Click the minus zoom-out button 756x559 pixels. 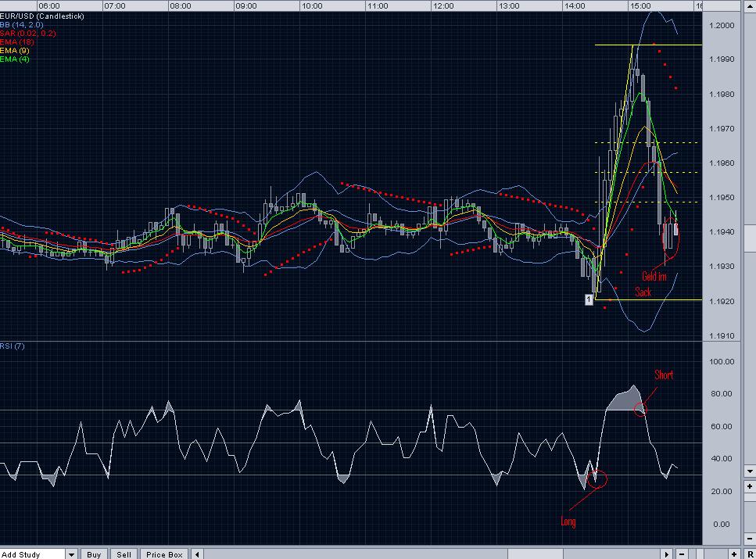pos(683,554)
